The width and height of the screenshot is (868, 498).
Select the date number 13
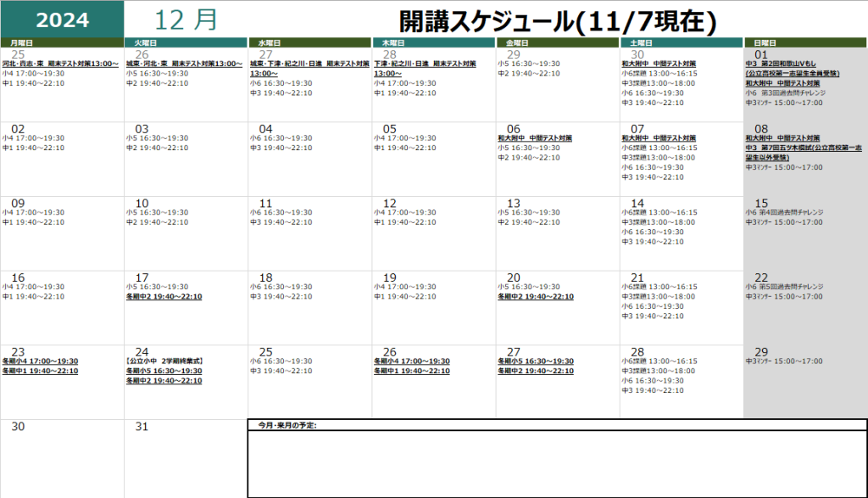pos(514,203)
